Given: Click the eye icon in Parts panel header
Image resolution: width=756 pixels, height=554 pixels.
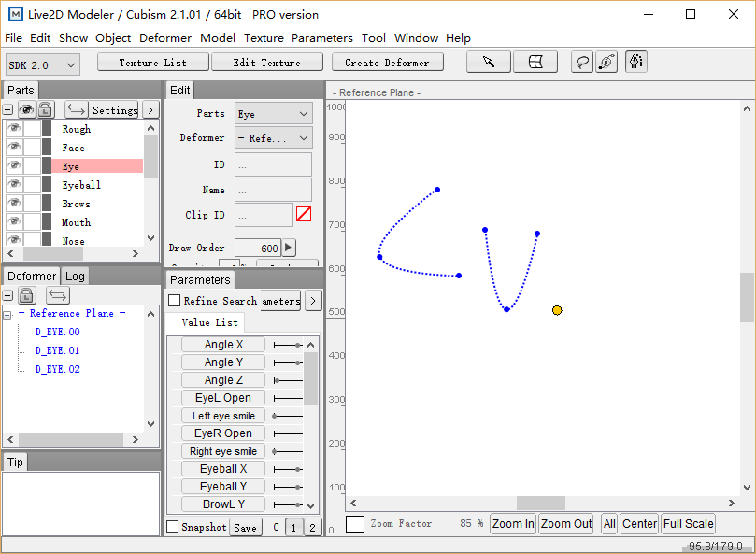Looking at the screenshot, I should click(26, 109).
